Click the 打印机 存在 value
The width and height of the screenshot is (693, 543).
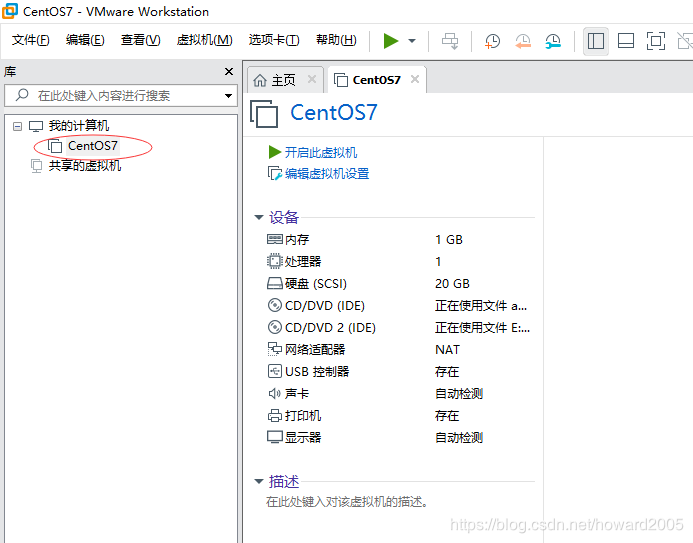coord(447,415)
